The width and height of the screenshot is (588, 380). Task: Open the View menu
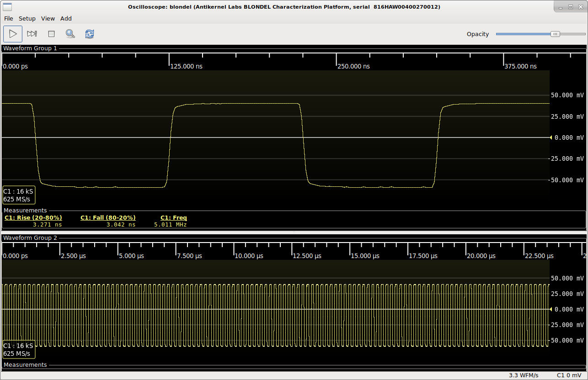click(48, 19)
